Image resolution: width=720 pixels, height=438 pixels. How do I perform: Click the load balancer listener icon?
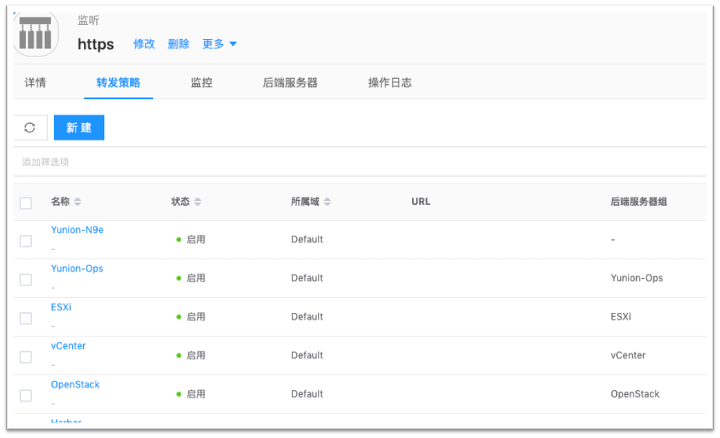click(x=36, y=34)
